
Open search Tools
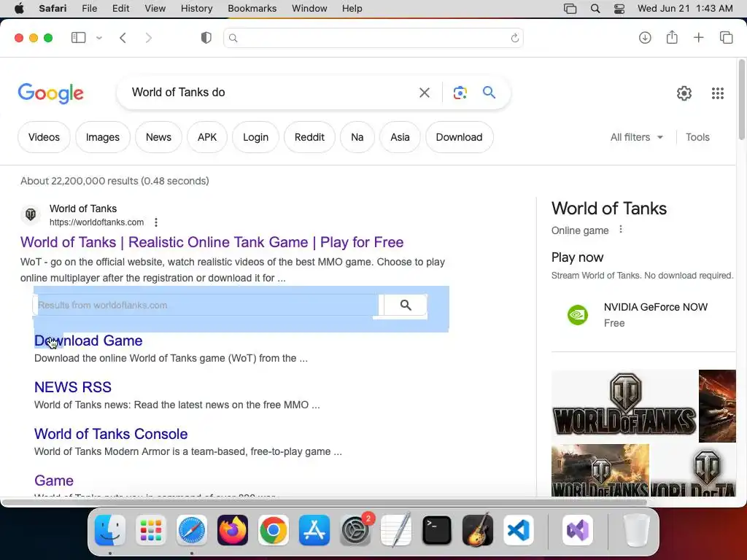(x=697, y=137)
